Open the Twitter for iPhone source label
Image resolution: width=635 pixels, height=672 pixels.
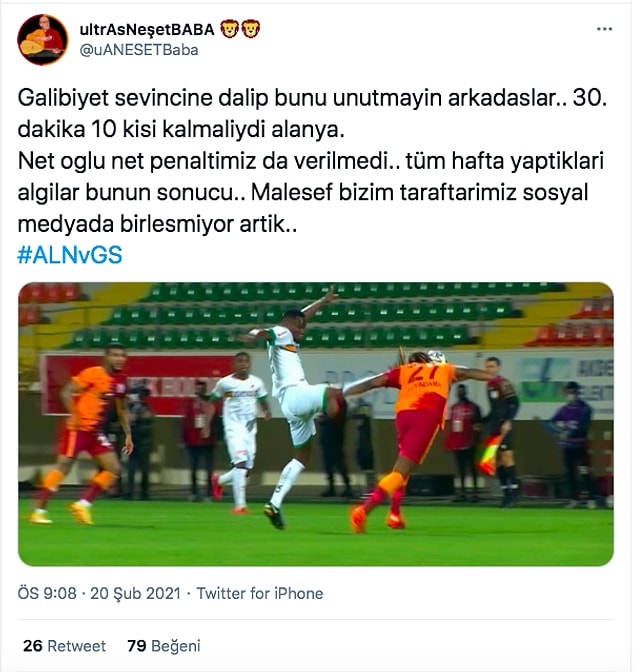(x=260, y=594)
